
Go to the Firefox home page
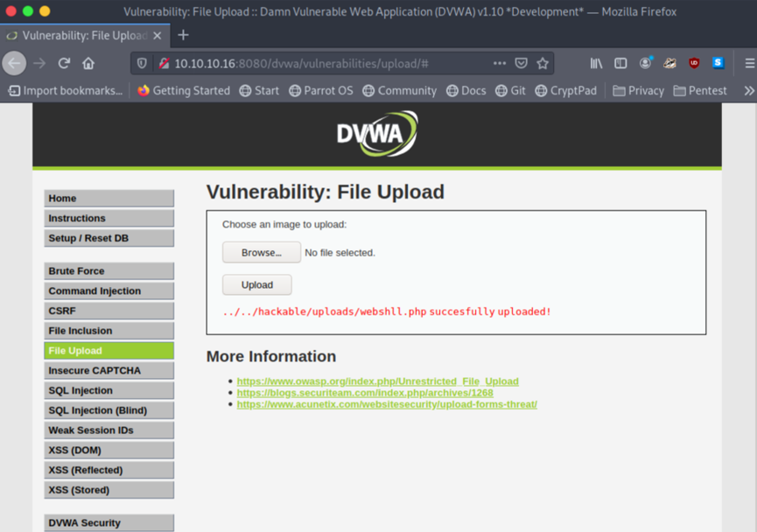coord(88,63)
